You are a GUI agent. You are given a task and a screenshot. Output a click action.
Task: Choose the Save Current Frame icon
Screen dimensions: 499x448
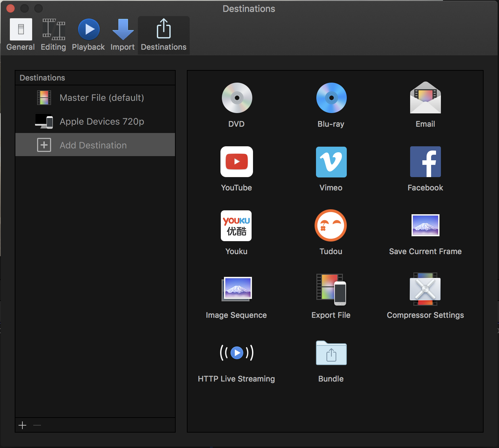[x=426, y=225]
